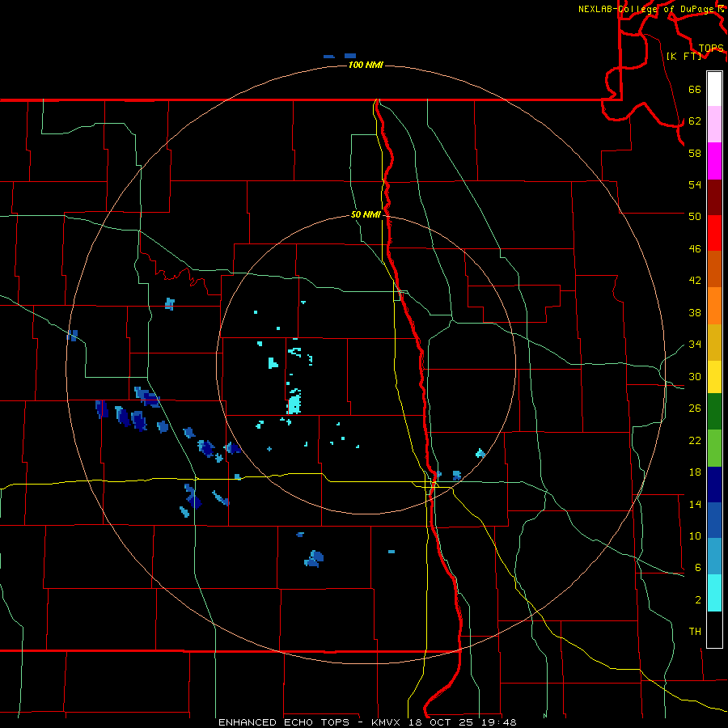Click legend value 30
728x728 pixels.
pyautogui.click(x=695, y=376)
